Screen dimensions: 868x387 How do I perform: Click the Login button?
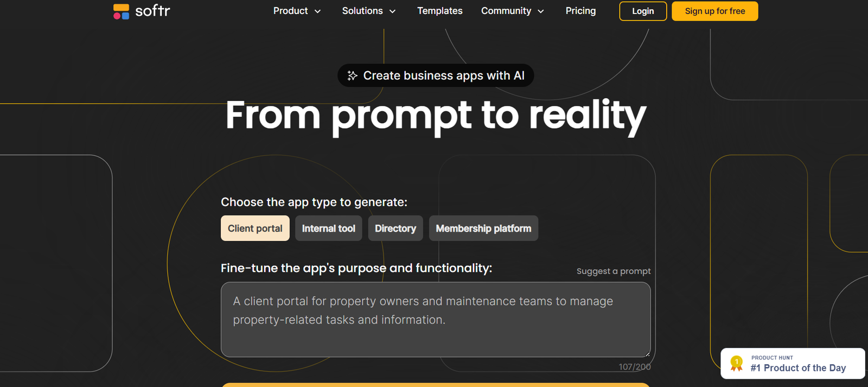tap(643, 11)
